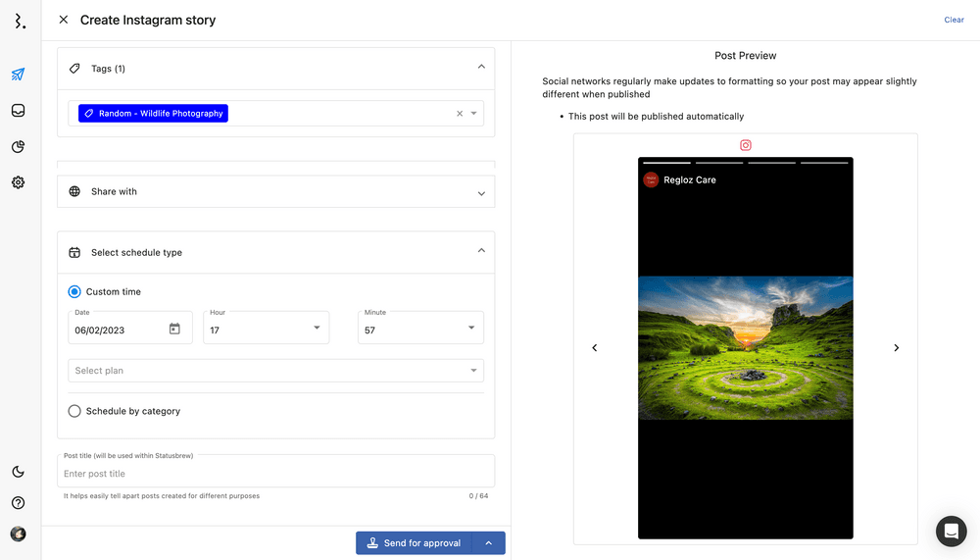Click the Clear link

(x=954, y=20)
